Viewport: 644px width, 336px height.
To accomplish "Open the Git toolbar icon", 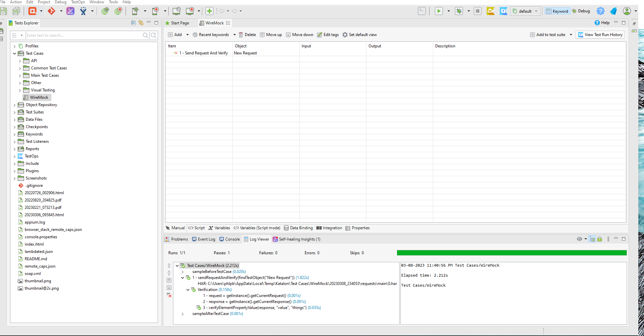I will point(51,11).
